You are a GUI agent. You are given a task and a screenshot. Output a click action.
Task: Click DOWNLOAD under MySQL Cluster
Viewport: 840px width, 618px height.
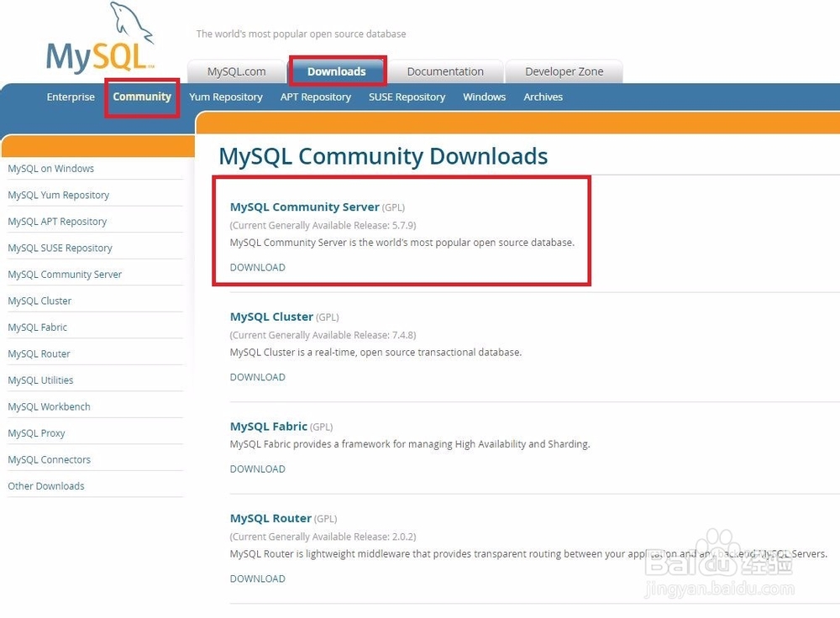point(258,377)
